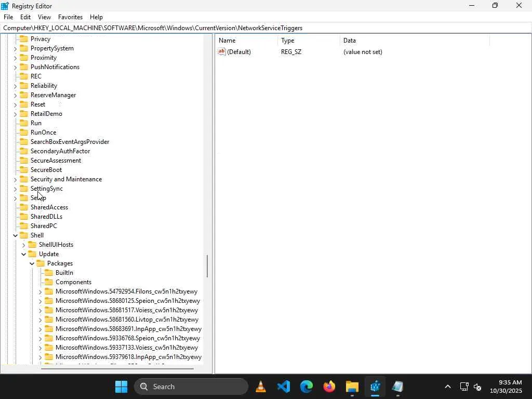Select the Privacy folder icon
The height and width of the screenshot is (399, 532).
24,38
